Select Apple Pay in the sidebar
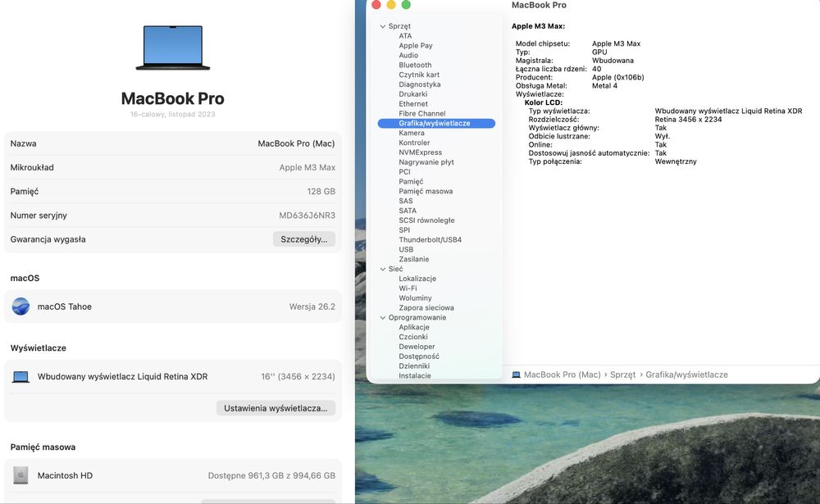Image resolution: width=820 pixels, height=504 pixels. tap(416, 46)
